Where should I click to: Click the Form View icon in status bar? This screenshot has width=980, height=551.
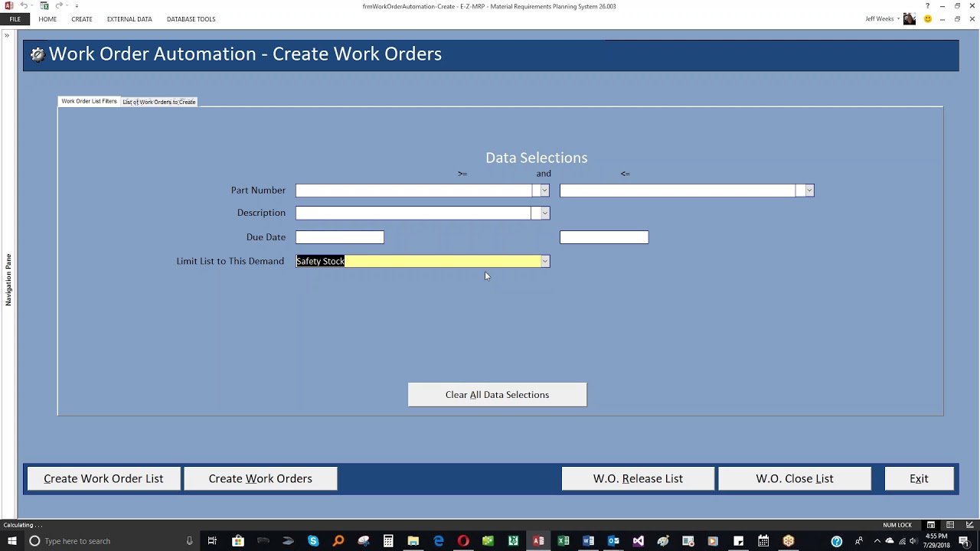pos(931,525)
